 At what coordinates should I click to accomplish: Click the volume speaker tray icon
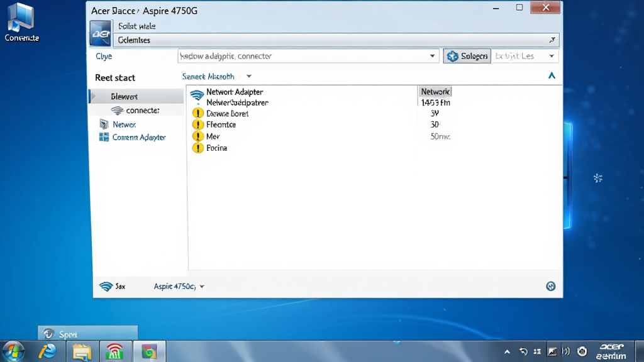(566, 351)
